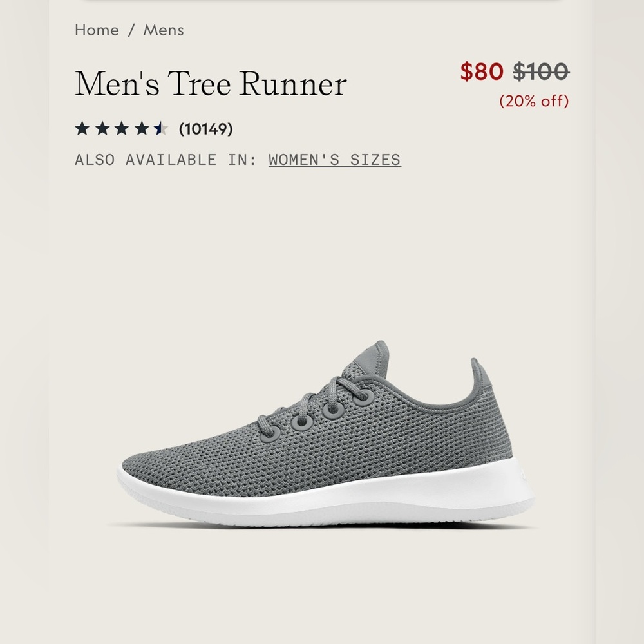644x644 pixels.
Task: Click the red banner at the top
Action: [322, 3]
